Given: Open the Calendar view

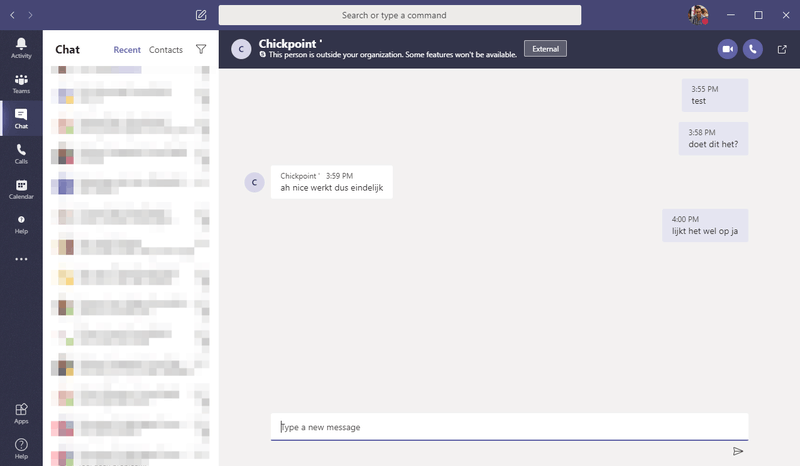Looking at the screenshot, I should [21, 189].
